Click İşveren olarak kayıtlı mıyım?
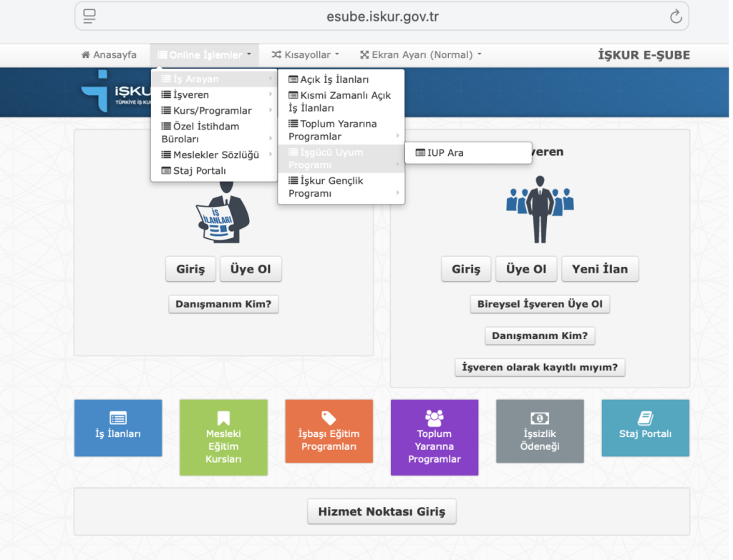This screenshot has height=560, width=733. 540,367
